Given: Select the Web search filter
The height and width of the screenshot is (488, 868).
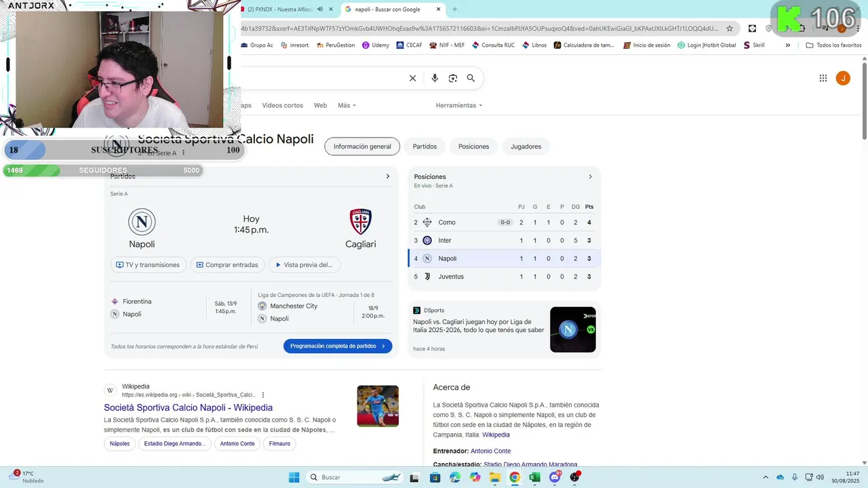Looking at the screenshot, I should click(320, 105).
